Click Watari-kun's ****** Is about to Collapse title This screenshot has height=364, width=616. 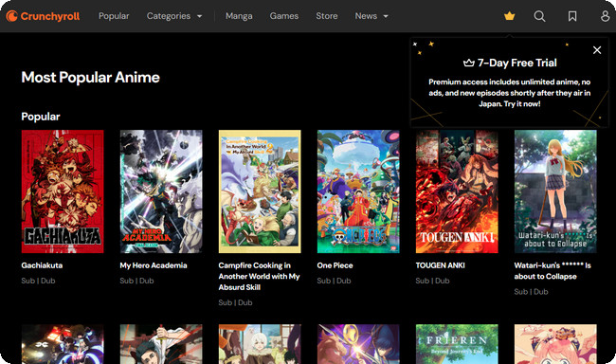tap(553, 271)
